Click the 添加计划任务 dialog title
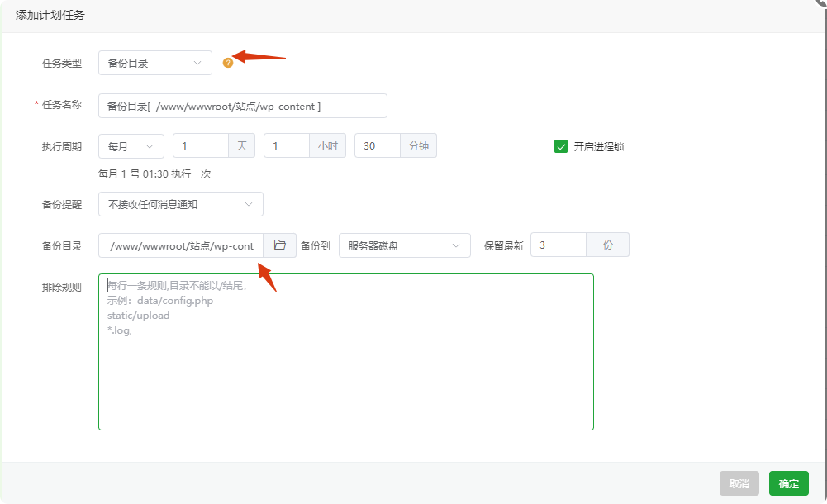Screen dimensions: 827x504 (50, 15)
